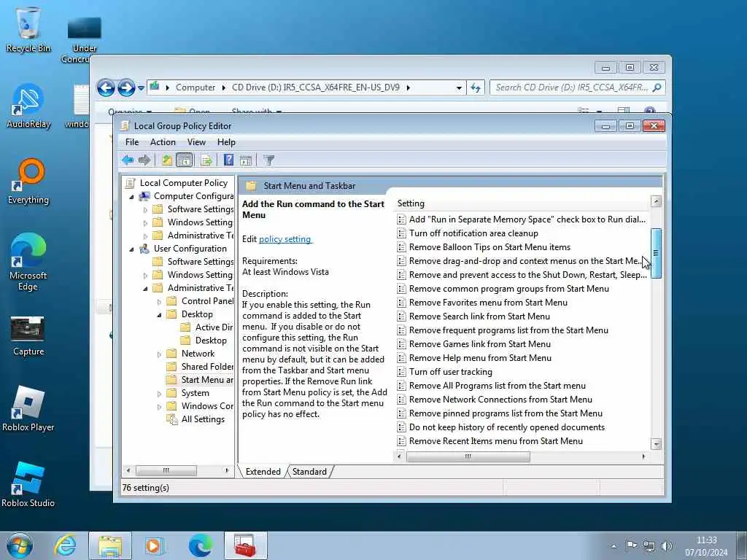Collapse the Computer Configuration node
747x560 pixels.
(132, 196)
